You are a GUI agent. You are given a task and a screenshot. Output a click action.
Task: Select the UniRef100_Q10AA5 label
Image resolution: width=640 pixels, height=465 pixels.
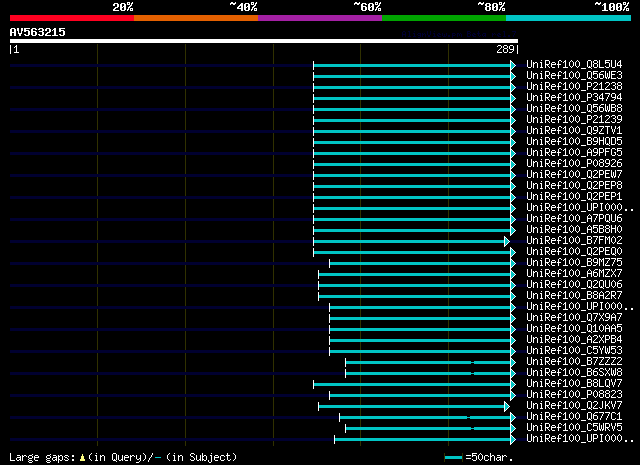(574, 329)
